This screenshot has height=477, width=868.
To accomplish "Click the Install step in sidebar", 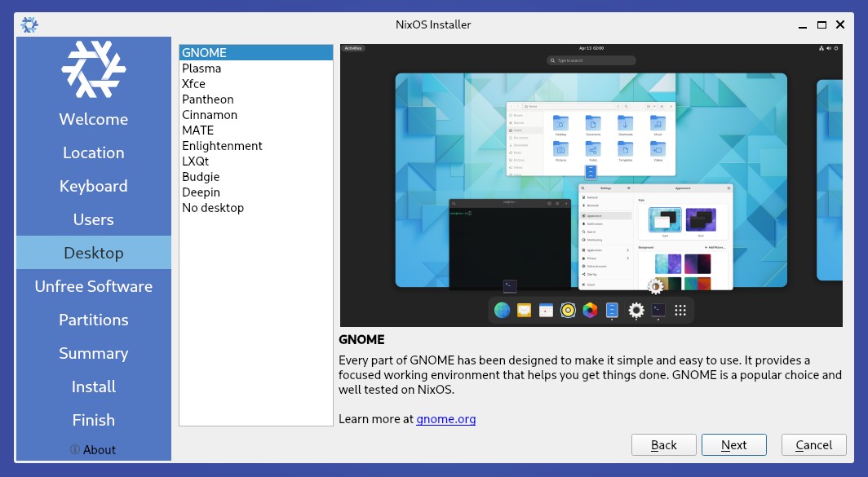I will (x=94, y=386).
